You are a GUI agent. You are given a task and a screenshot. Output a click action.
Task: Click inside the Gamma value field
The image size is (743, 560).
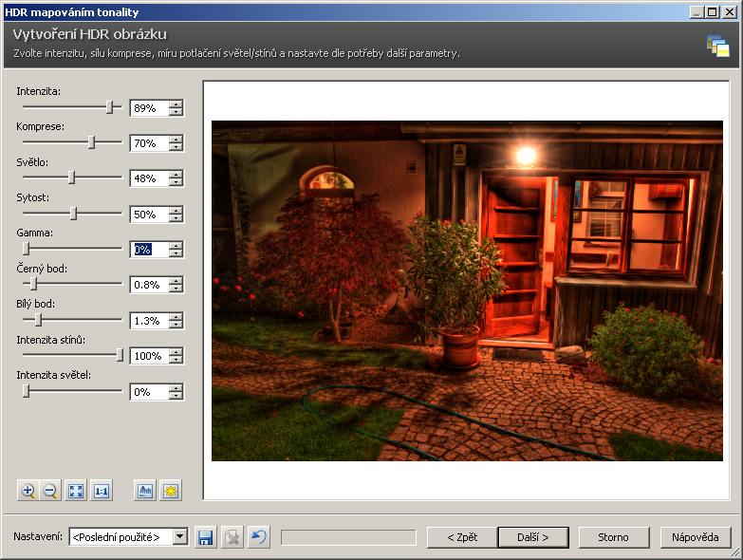coord(148,250)
